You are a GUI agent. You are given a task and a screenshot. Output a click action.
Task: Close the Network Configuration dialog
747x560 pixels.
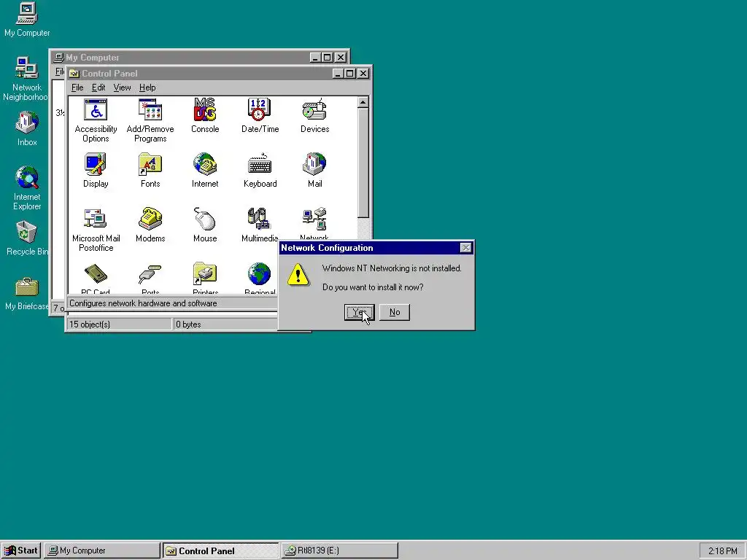point(465,248)
